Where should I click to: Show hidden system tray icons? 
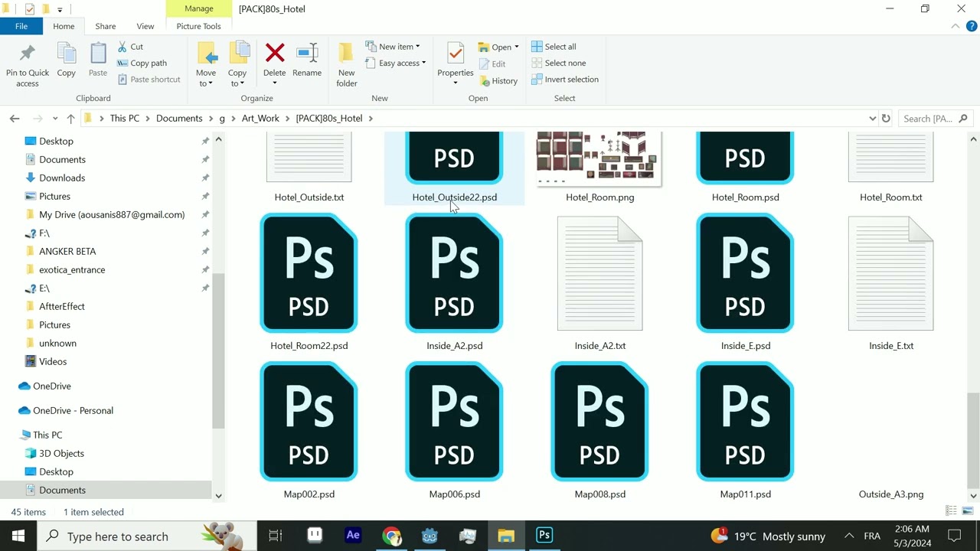click(848, 536)
